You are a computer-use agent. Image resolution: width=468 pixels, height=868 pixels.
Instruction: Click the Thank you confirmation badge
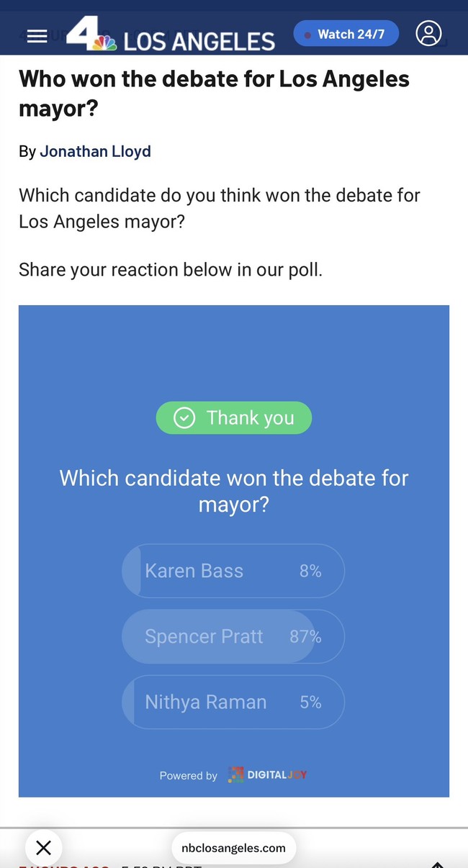[234, 418]
